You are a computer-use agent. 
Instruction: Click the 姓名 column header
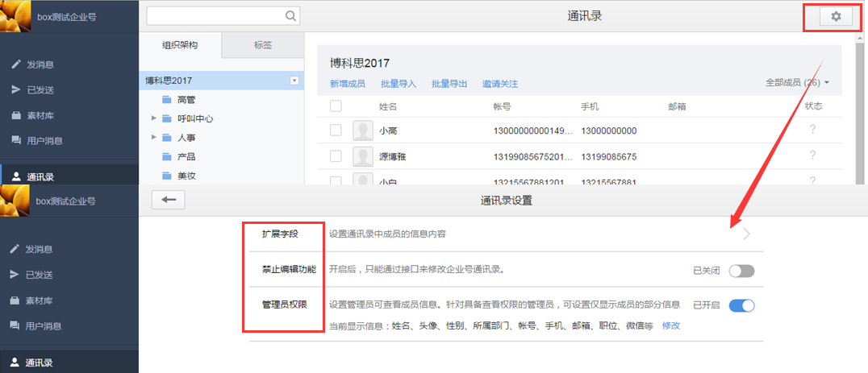pos(388,106)
